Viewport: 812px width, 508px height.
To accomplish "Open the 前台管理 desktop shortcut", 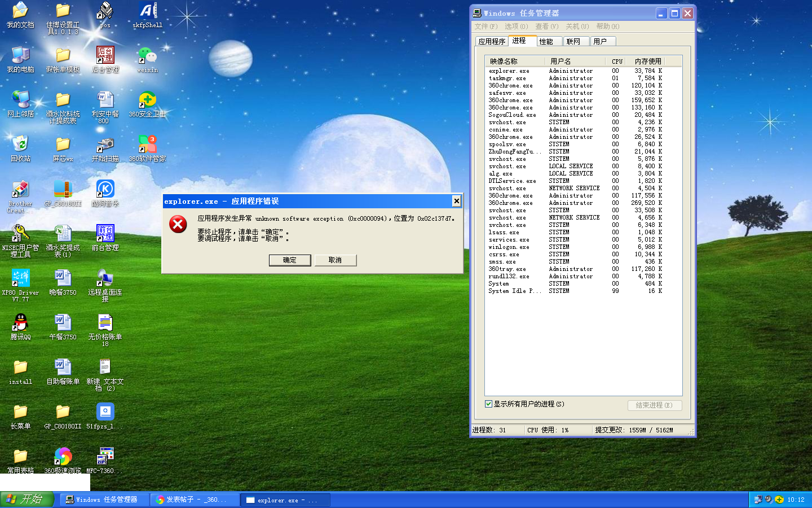I will tap(105, 238).
